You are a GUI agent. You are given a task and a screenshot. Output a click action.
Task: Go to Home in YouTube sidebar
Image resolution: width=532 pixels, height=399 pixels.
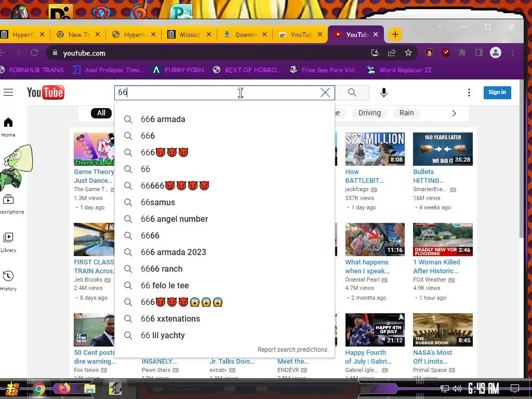(8, 127)
